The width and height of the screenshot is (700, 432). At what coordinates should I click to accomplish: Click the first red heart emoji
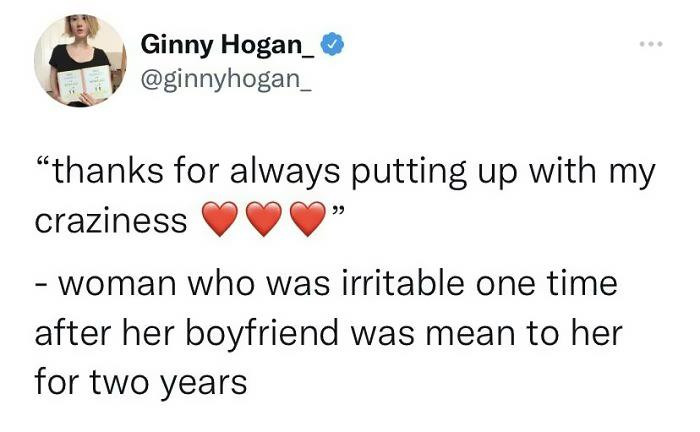tap(220, 221)
